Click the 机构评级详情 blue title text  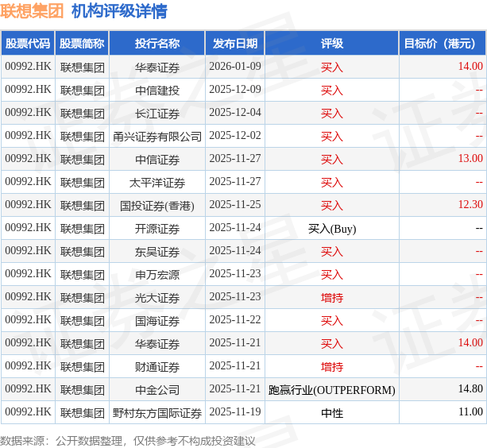119,11
